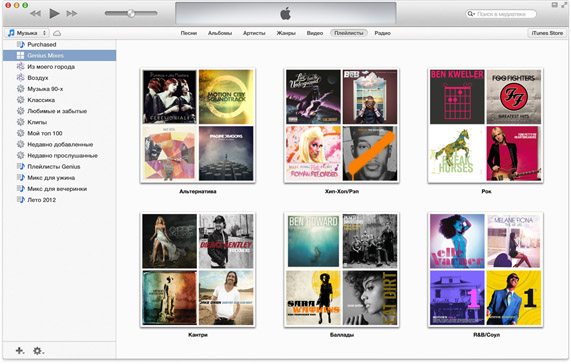Open the Кантри Genius mix cover
The width and height of the screenshot is (571, 364).
point(198,269)
